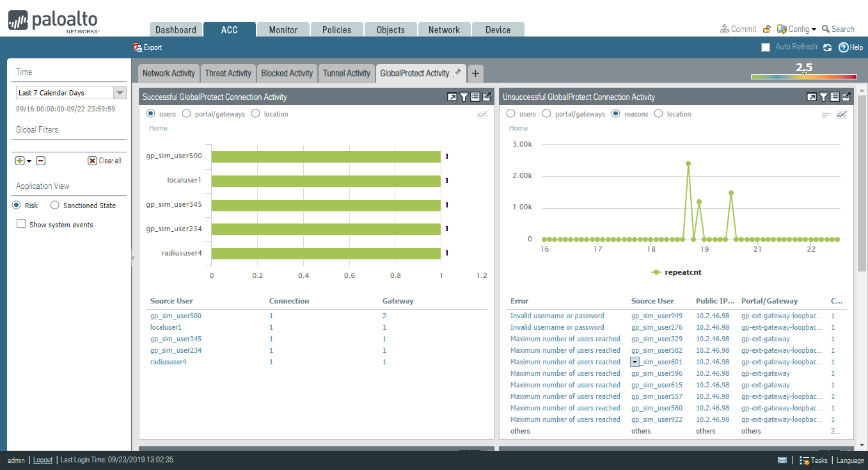Image resolution: width=868 pixels, height=470 pixels.
Task: Open the Last 7 Calendar Days dropdown
Action: click(x=119, y=93)
